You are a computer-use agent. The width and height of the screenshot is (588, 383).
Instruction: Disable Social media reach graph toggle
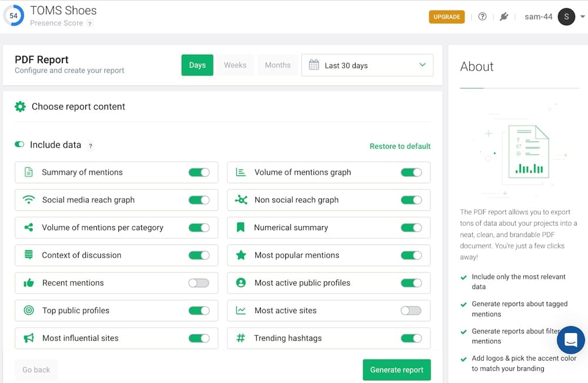tap(199, 200)
